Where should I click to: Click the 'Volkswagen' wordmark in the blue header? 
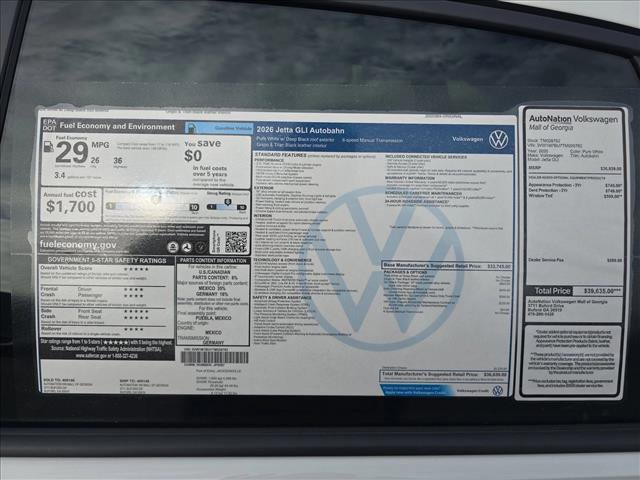point(467,139)
